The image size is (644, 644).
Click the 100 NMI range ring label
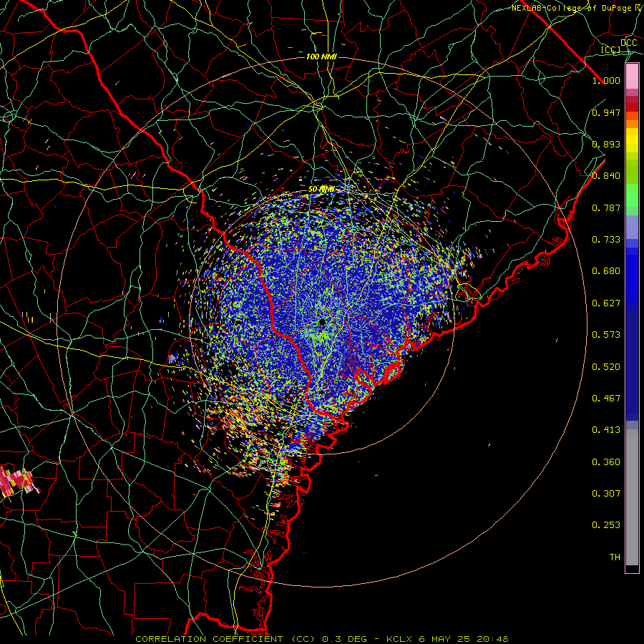[x=321, y=57]
